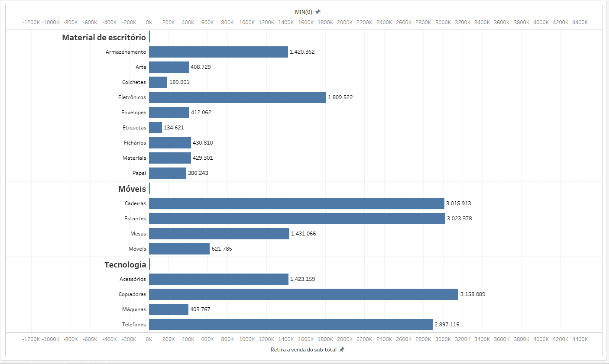
Task: Click the Colchetes row label
Action: click(134, 82)
